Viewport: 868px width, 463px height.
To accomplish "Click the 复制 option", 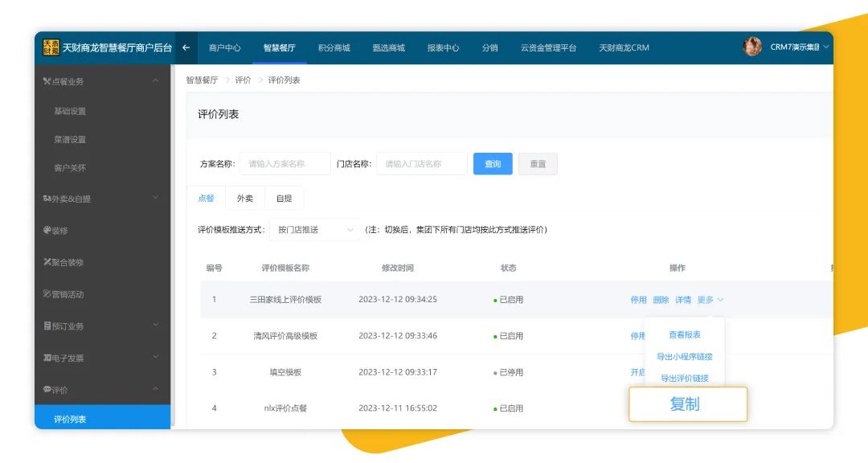I will click(x=688, y=404).
